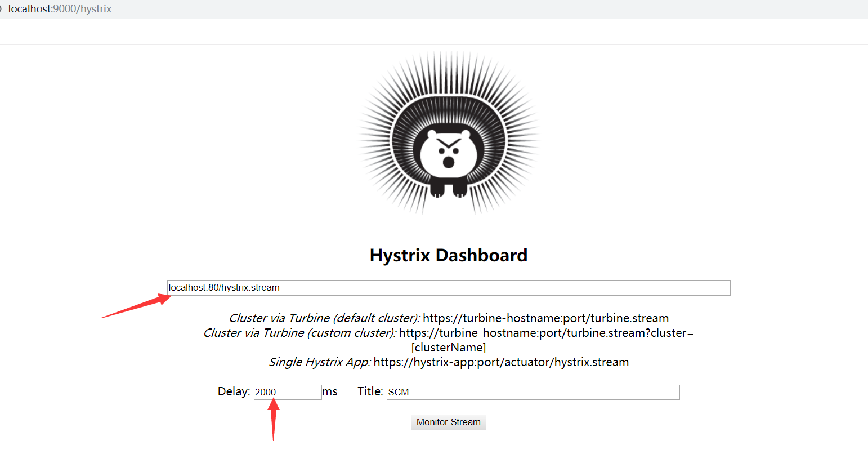Click the [clusterName] text
Screen dimensions: 868x463
pyautogui.click(x=449, y=348)
